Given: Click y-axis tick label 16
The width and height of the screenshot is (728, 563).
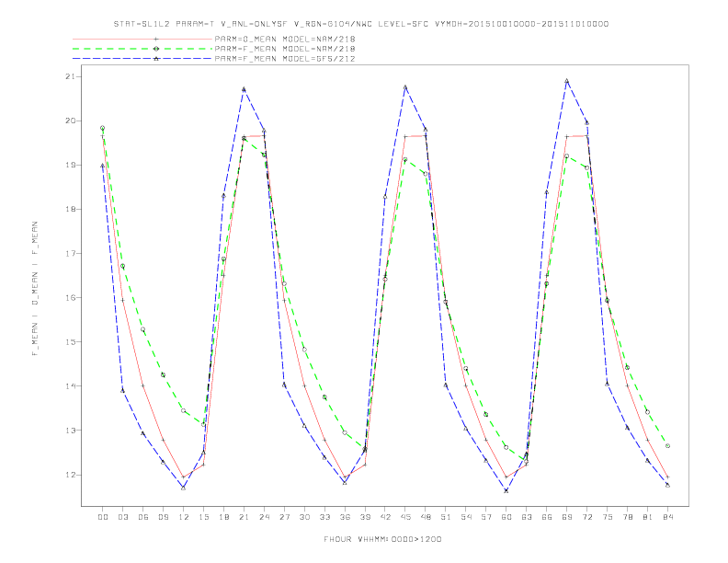Looking at the screenshot, I should (x=70, y=297).
